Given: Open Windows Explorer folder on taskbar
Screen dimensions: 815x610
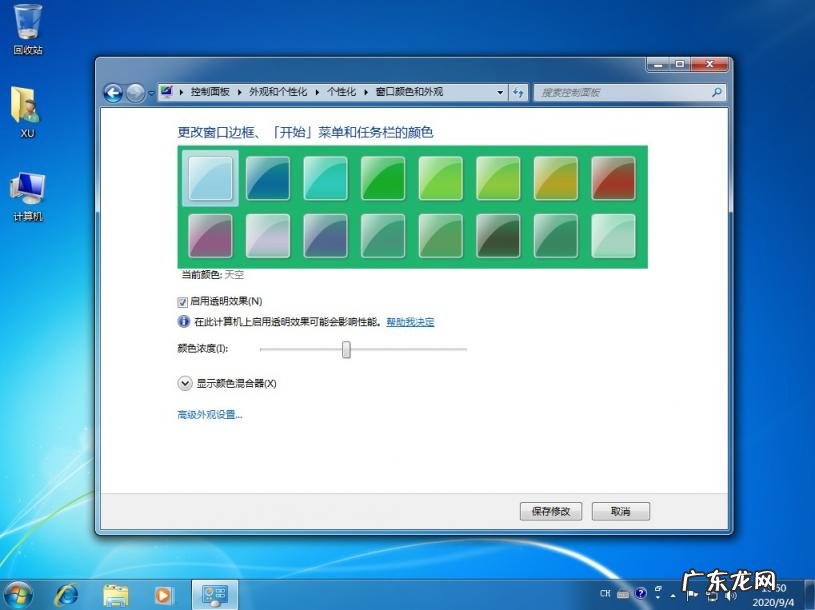Looking at the screenshot, I should tap(116, 594).
